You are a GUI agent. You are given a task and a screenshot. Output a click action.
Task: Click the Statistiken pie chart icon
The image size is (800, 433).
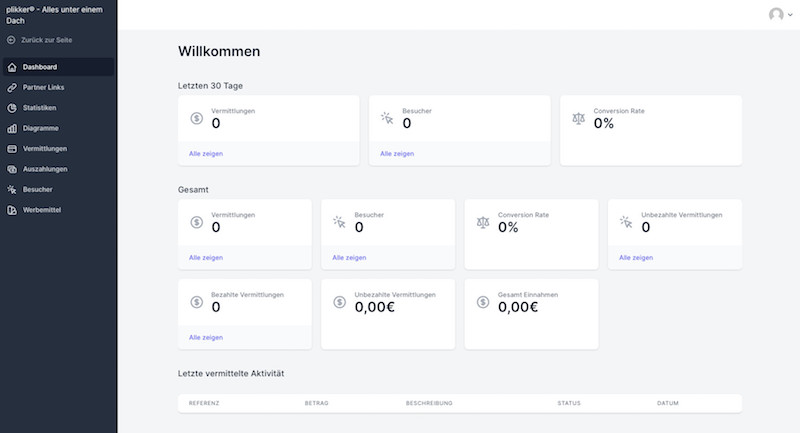(x=12, y=108)
